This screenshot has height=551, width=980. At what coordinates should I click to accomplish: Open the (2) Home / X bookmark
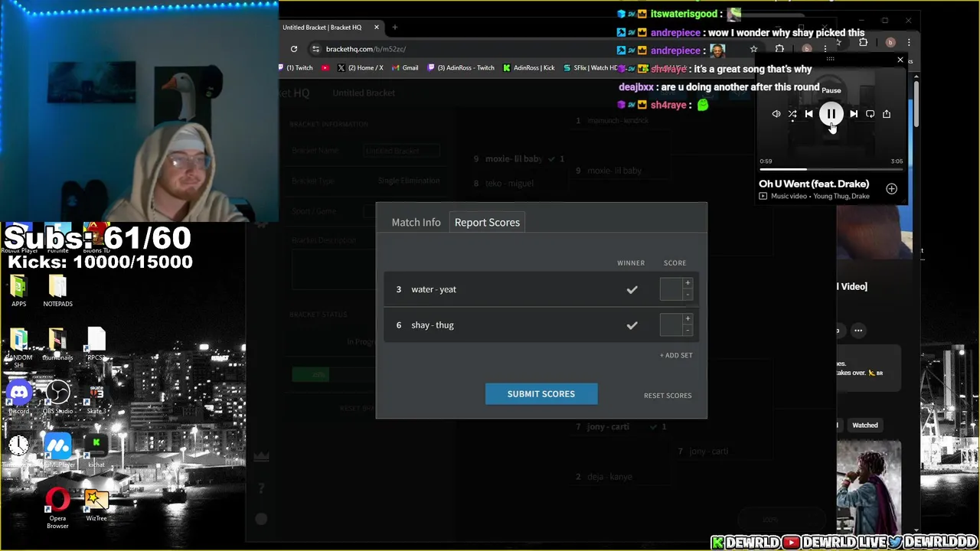(x=360, y=68)
